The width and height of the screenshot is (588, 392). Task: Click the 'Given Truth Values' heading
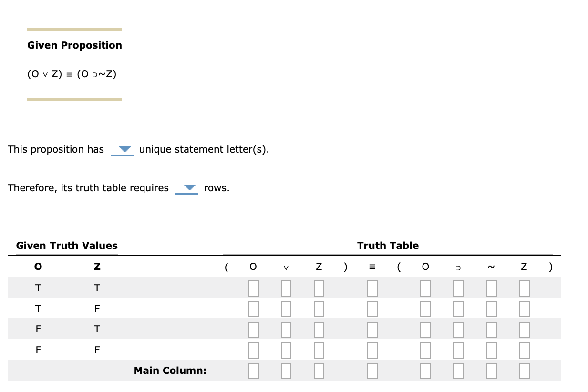(x=66, y=246)
